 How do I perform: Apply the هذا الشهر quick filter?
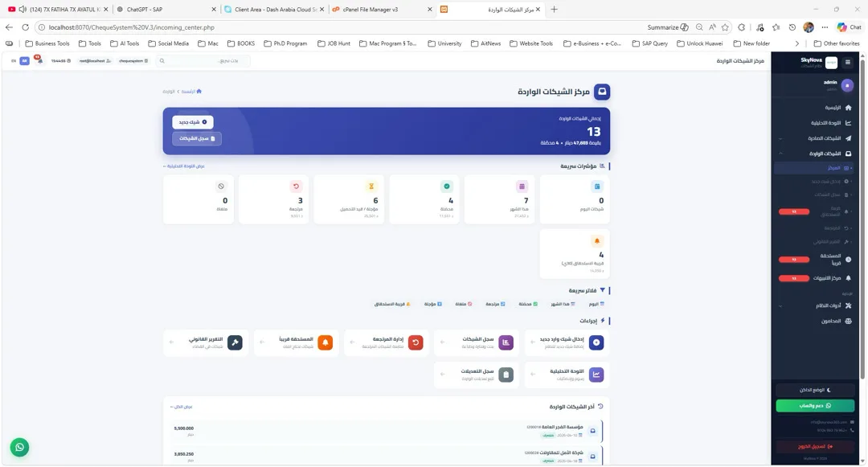click(x=563, y=304)
